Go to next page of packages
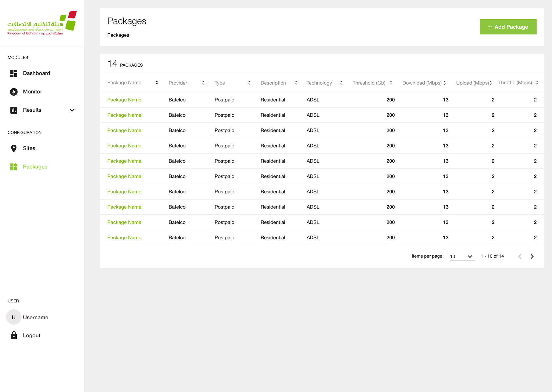Viewport: 552px width, 392px height. coord(532,256)
